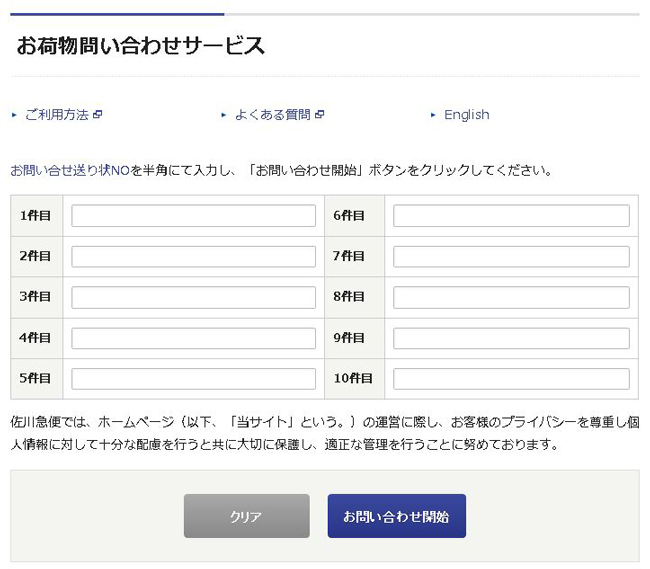Viewport: 650px width, 569px height.
Task: Click the arrow bullet before English
Action: [433, 115]
